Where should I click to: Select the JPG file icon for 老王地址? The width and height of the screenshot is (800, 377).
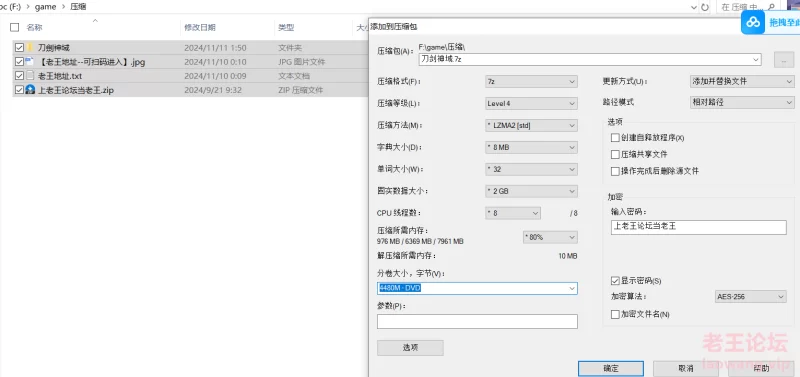click(x=30, y=62)
